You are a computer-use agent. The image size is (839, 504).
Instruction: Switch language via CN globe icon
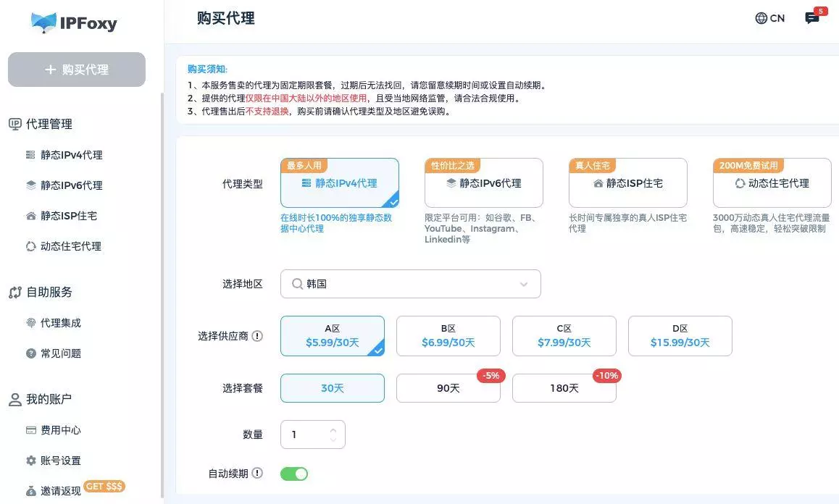tap(770, 18)
